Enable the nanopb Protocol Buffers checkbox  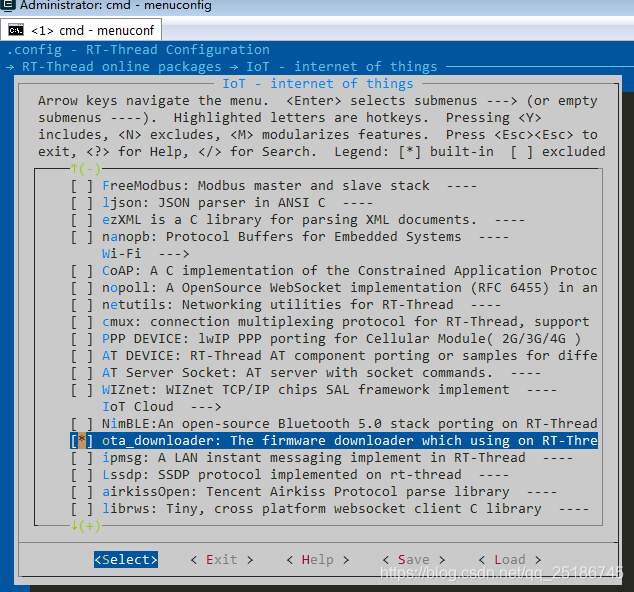point(82,237)
